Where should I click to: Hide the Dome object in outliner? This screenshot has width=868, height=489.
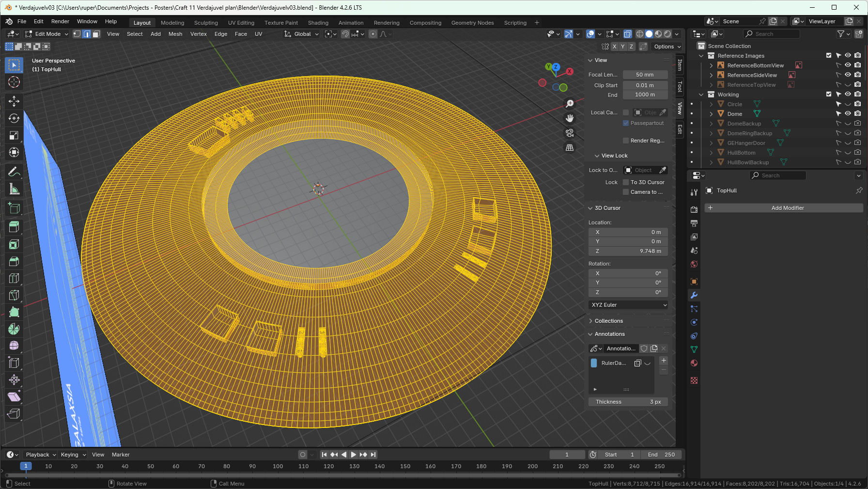pyautogui.click(x=848, y=114)
